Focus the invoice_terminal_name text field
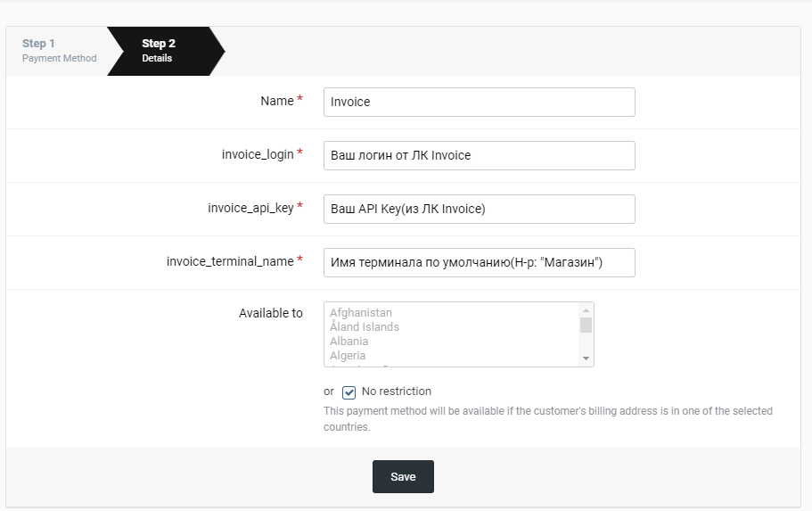This screenshot has height=511, width=812. point(479,262)
